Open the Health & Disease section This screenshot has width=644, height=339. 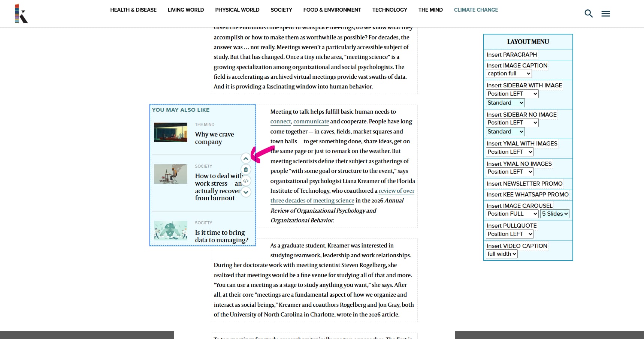tap(133, 10)
